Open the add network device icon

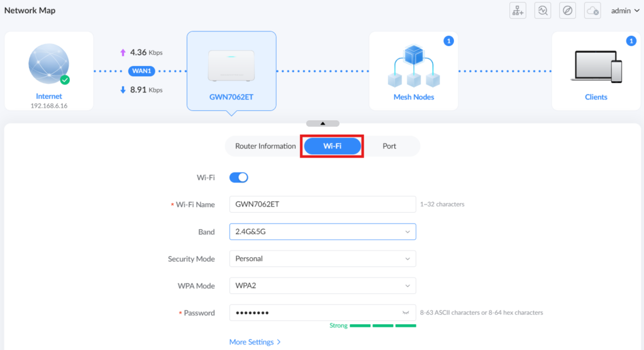coord(518,11)
